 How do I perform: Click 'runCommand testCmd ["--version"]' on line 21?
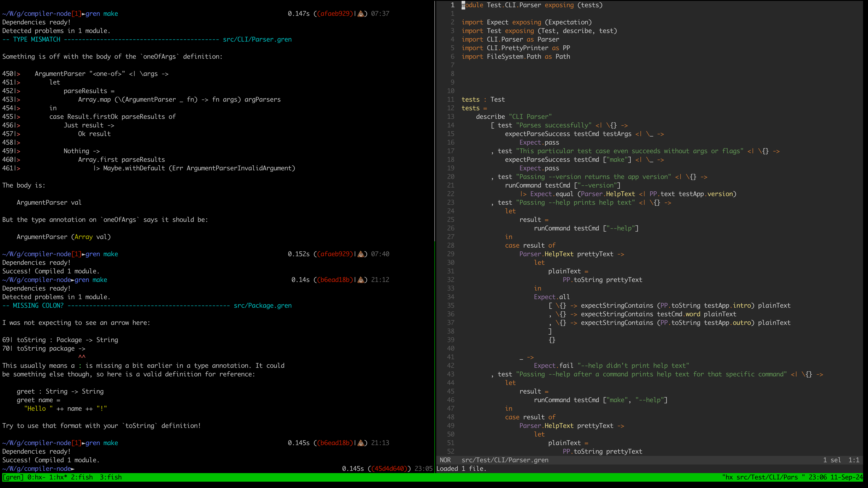tap(563, 185)
